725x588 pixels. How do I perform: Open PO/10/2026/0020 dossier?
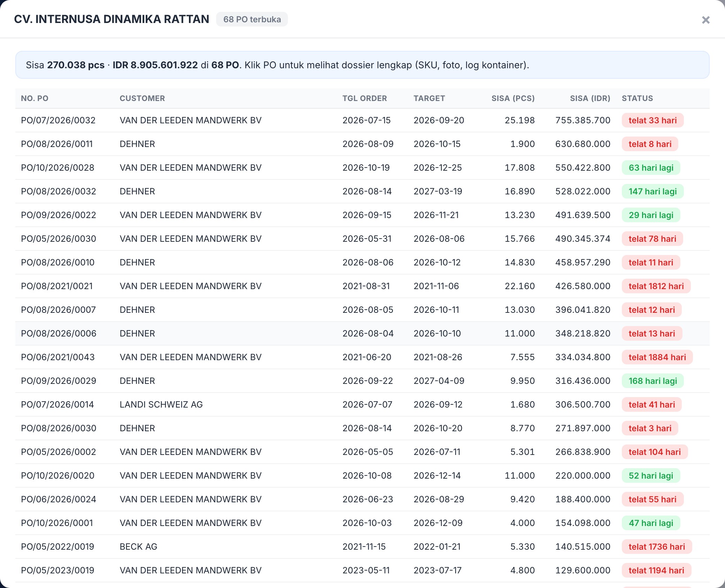pyautogui.click(x=362, y=475)
